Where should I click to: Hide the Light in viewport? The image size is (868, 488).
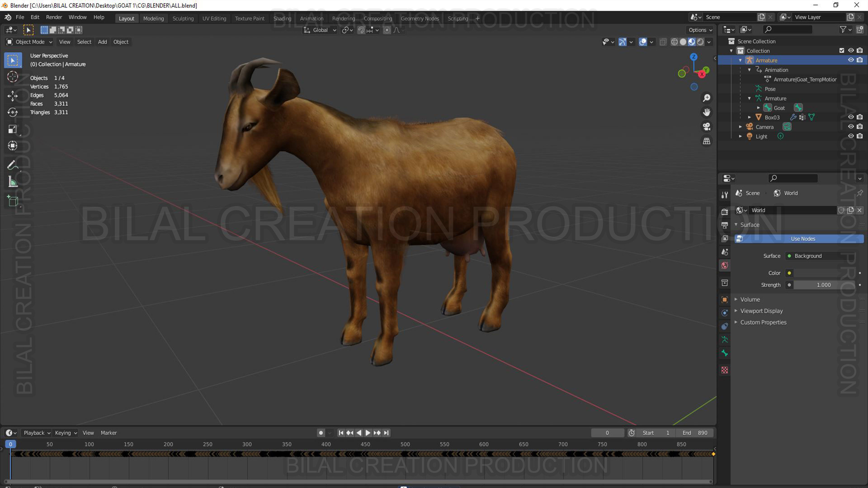[x=850, y=136]
